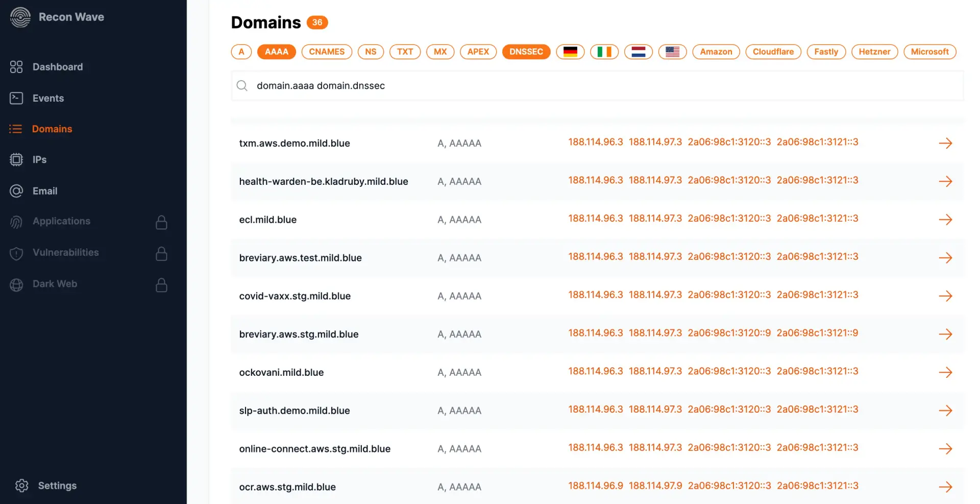Enable the CNAMES filter
Image resolution: width=980 pixels, height=504 pixels.
click(327, 52)
